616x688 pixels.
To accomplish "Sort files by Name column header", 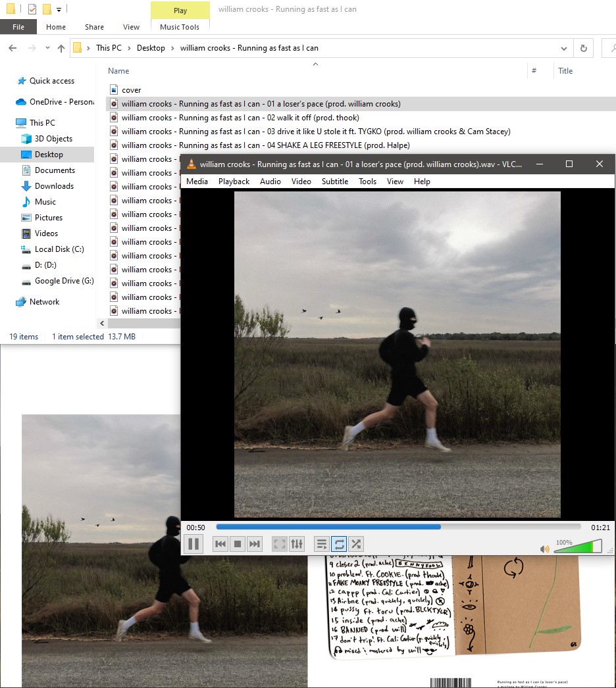I will [x=118, y=70].
